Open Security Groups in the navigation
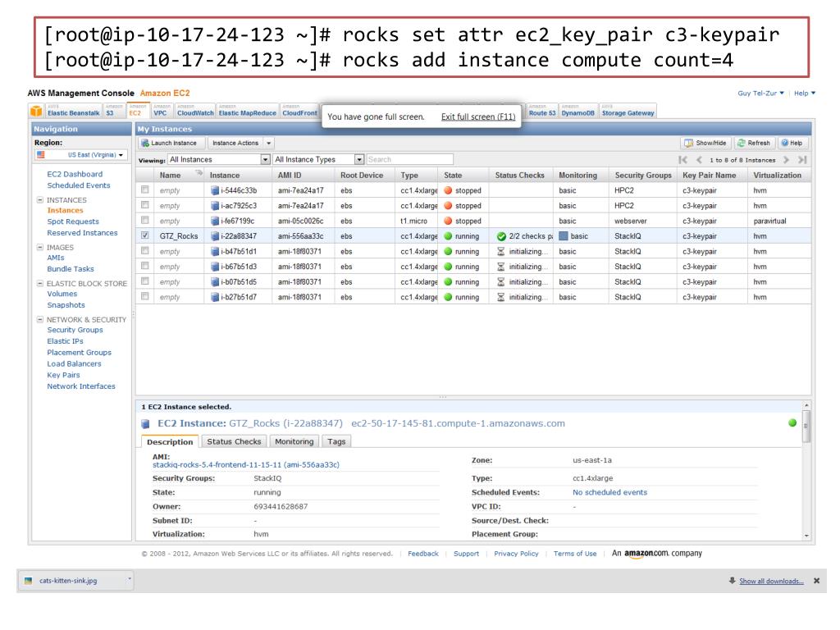 75,330
